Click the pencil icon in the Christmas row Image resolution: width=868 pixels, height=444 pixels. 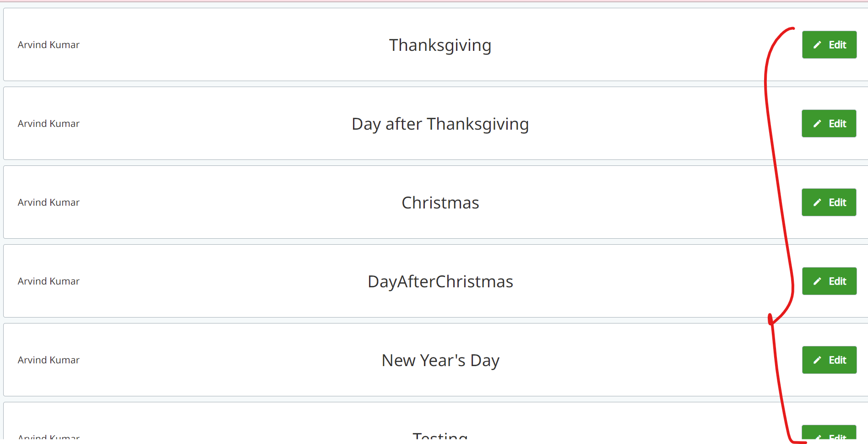coord(817,203)
